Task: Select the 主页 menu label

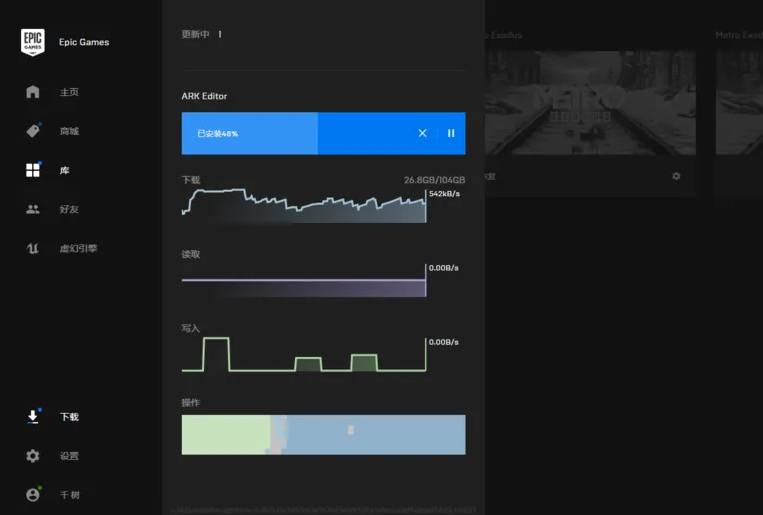Action: (x=69, y=92)
